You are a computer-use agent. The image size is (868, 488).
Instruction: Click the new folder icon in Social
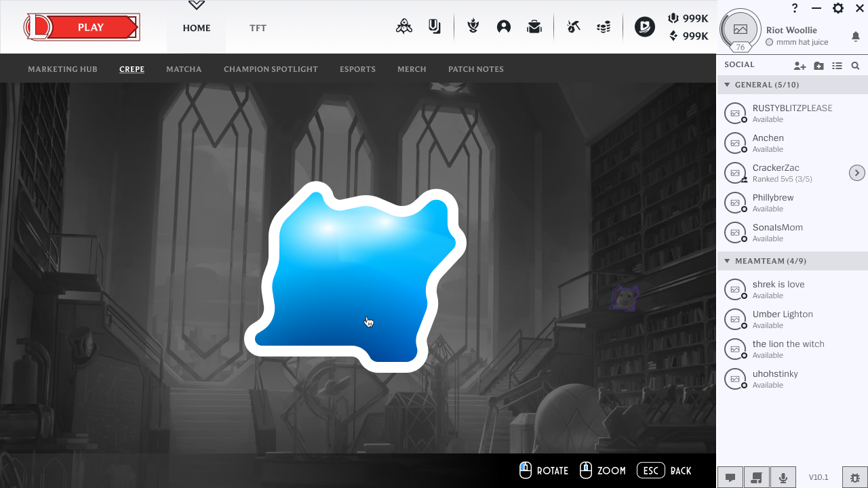point(819,66)
